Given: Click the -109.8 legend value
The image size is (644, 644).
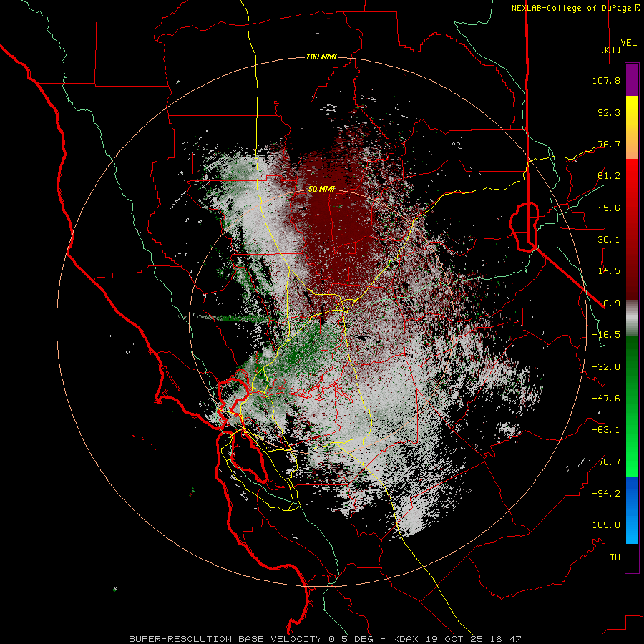Looking at the screenshot, I should (603, 525).
